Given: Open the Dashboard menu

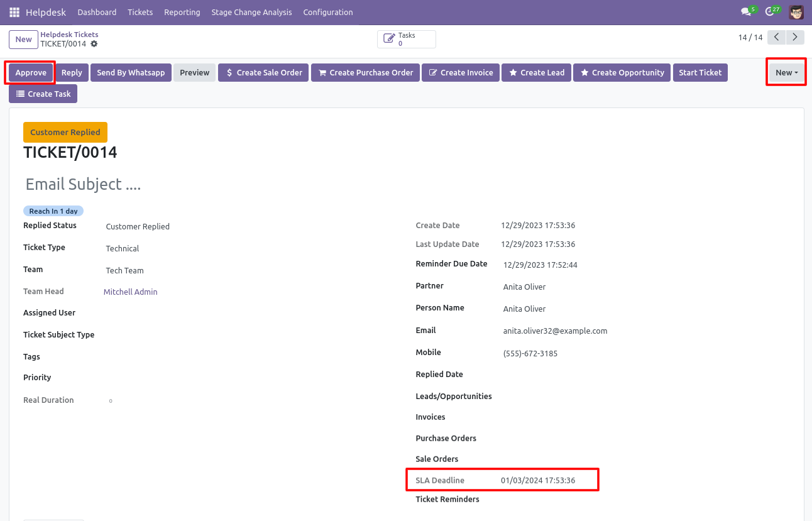Looking at the screenshot, I should [x=97, y=13].
